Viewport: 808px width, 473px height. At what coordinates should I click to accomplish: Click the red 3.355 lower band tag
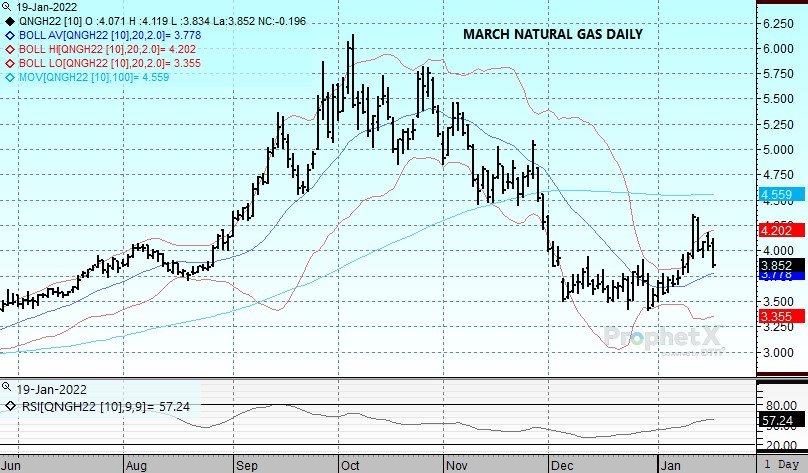777,316
